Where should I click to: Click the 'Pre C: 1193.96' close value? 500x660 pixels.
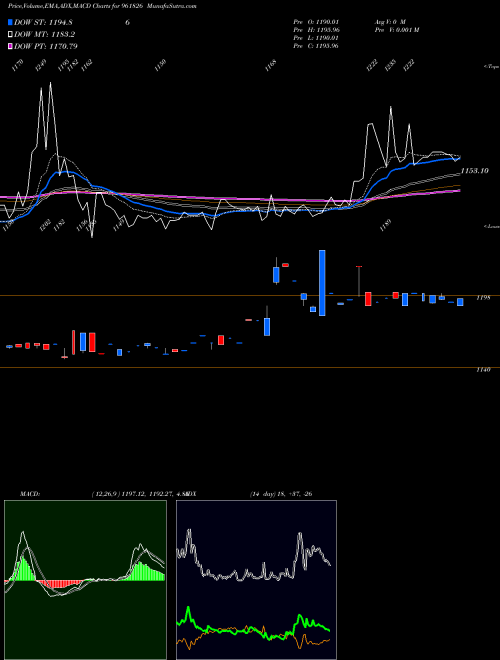click(x=316, y=46)
